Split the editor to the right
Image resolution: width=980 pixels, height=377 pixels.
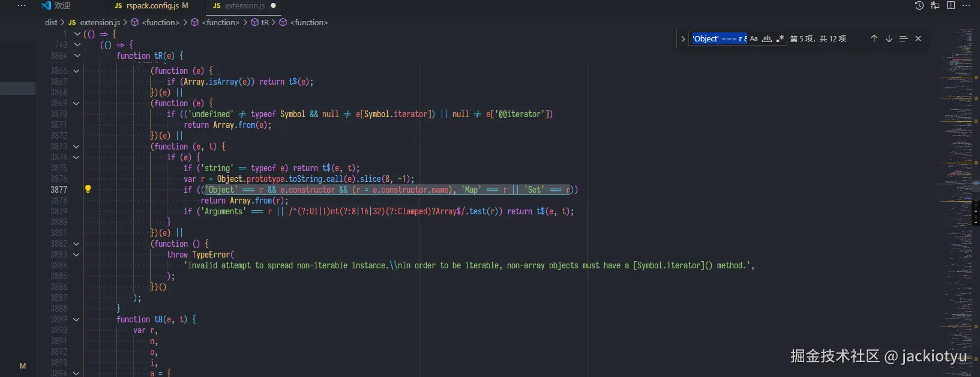951,5
